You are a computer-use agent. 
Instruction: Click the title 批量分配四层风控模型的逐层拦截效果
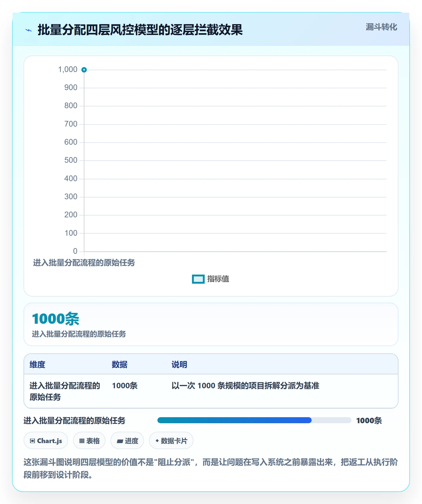140,30
